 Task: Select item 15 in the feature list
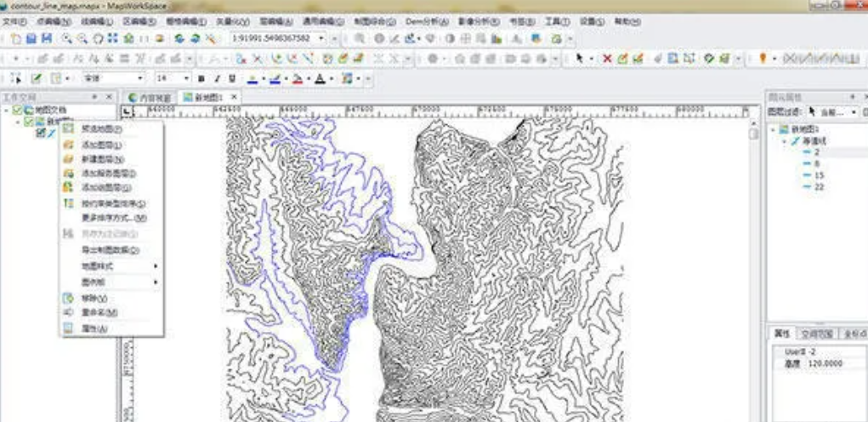click(x=819, y=174)
